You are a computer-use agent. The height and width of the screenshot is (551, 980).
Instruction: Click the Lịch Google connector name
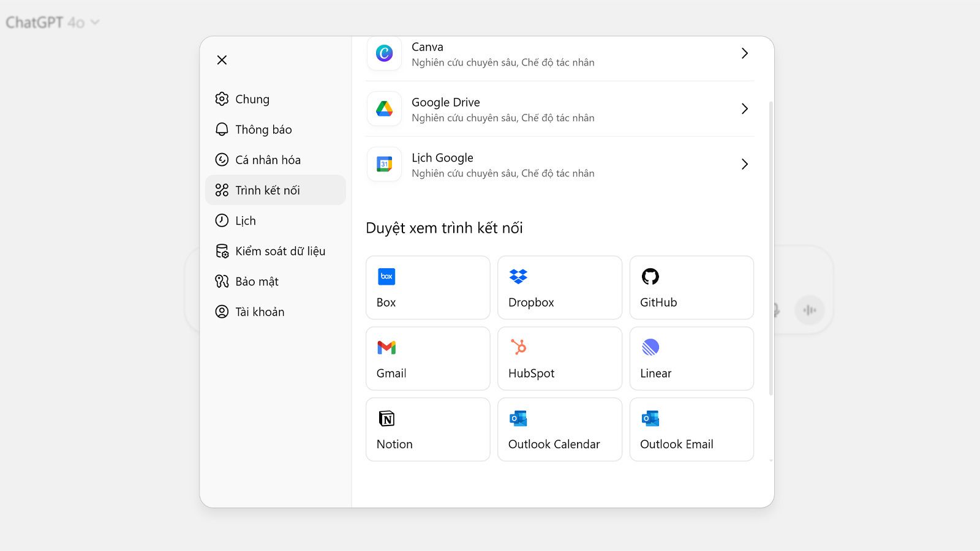442,158
